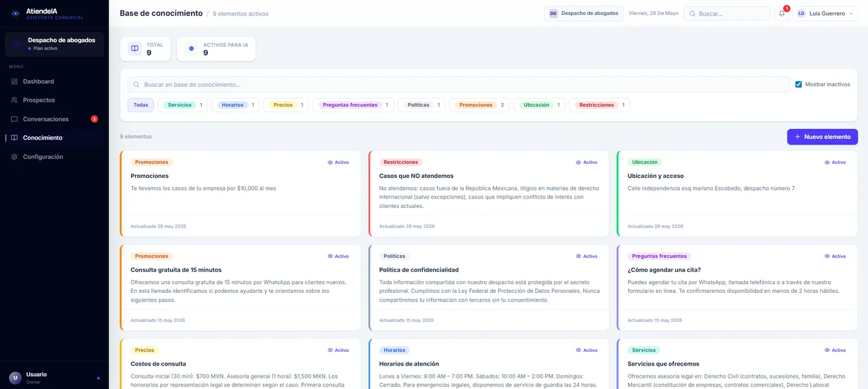The width and height of the screenshot is (868, 389).
Task: Toggle Activo on ¿Cómo agendar una cita?
Action: click(835, 256)
